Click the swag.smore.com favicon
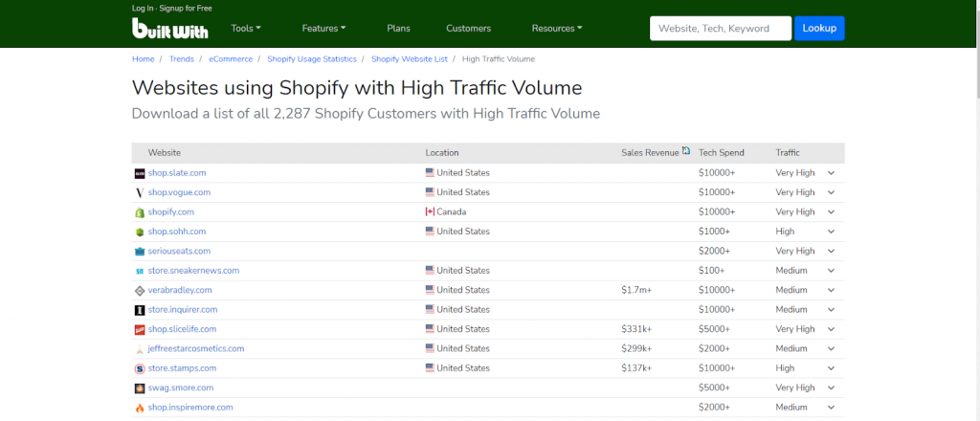The height and width of the screenshot is (421, 980). click(140, 388)
